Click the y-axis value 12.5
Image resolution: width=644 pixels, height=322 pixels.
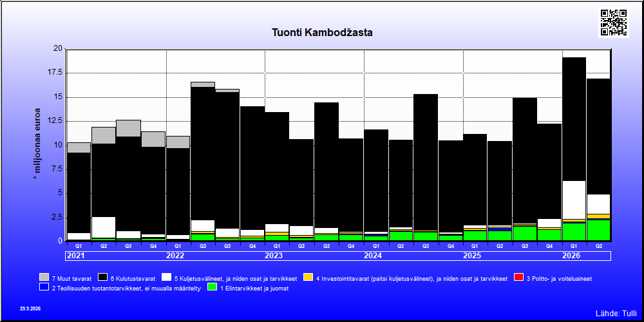[x=55, y=121]
